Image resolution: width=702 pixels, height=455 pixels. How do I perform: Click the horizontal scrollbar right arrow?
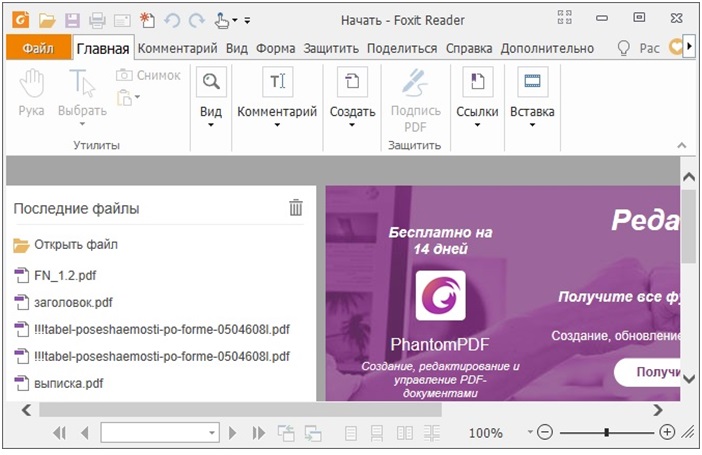(x=658, y=409)
